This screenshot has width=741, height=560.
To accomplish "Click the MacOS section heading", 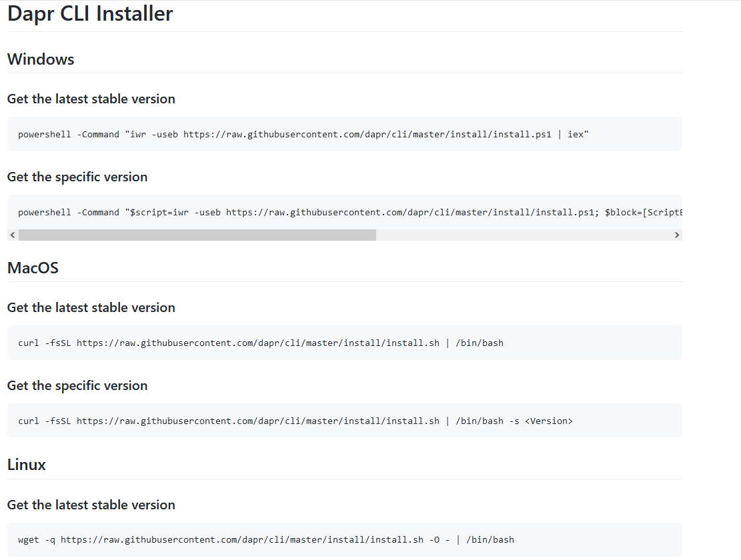I will [x=33, y=268].
